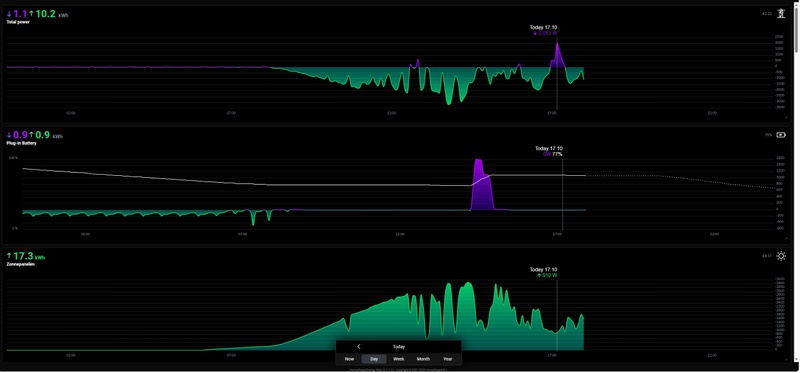The height and width of the screenshot is (373, 800).
Task: Click the 07:00 tick on Total power chart
Action: click(x=231, y=113)
